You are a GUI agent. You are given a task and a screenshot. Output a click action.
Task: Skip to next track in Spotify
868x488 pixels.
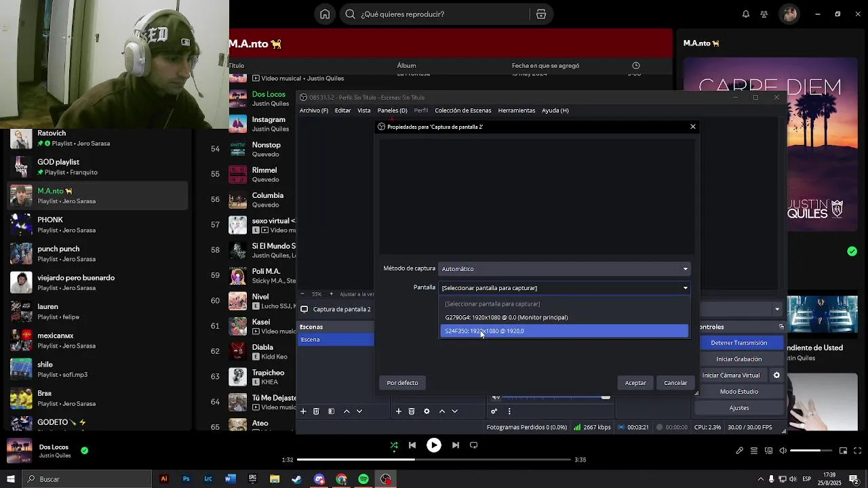click(456, 445)
